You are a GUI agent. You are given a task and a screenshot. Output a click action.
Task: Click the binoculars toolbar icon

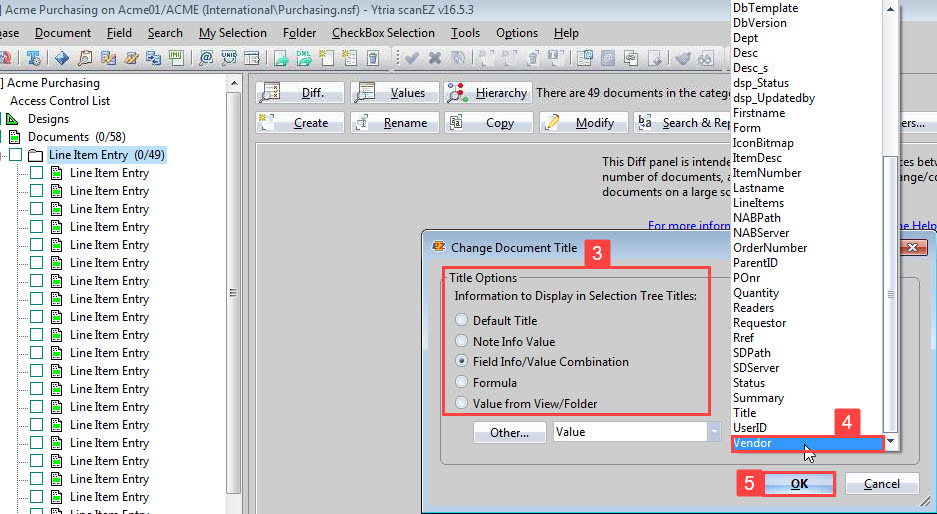click(x=706, y=57)
